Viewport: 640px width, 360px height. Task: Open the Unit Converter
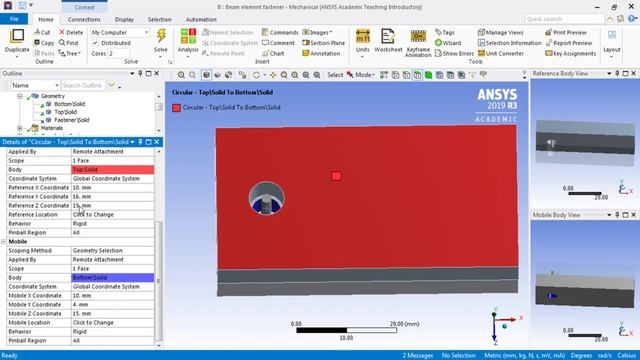[x=500, y=53]
